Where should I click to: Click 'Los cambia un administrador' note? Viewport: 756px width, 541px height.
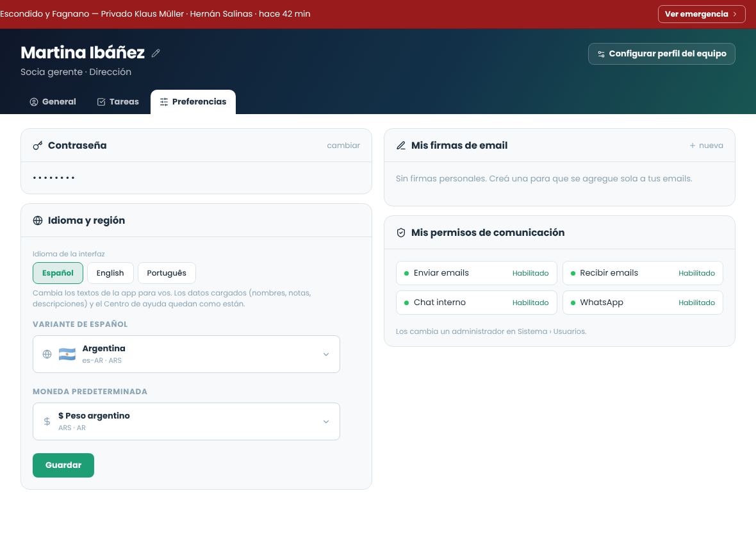click(x=491, y=332)
